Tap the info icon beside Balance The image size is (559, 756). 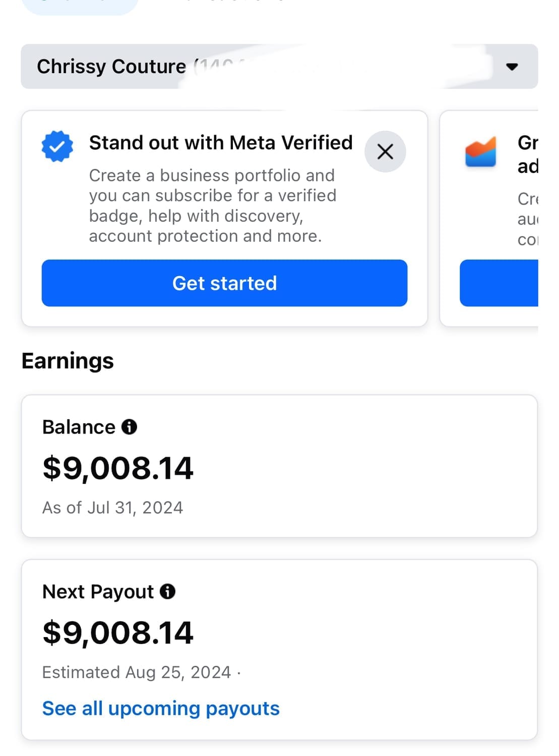[130, 427]
